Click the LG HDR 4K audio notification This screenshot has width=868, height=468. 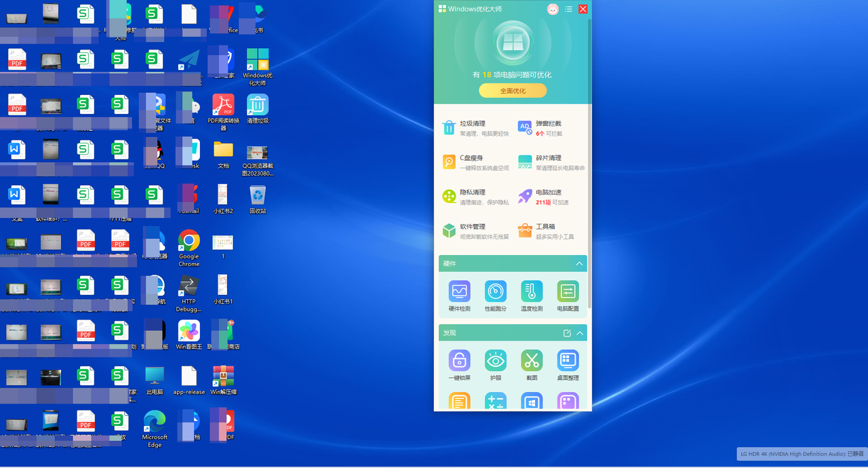802,453
